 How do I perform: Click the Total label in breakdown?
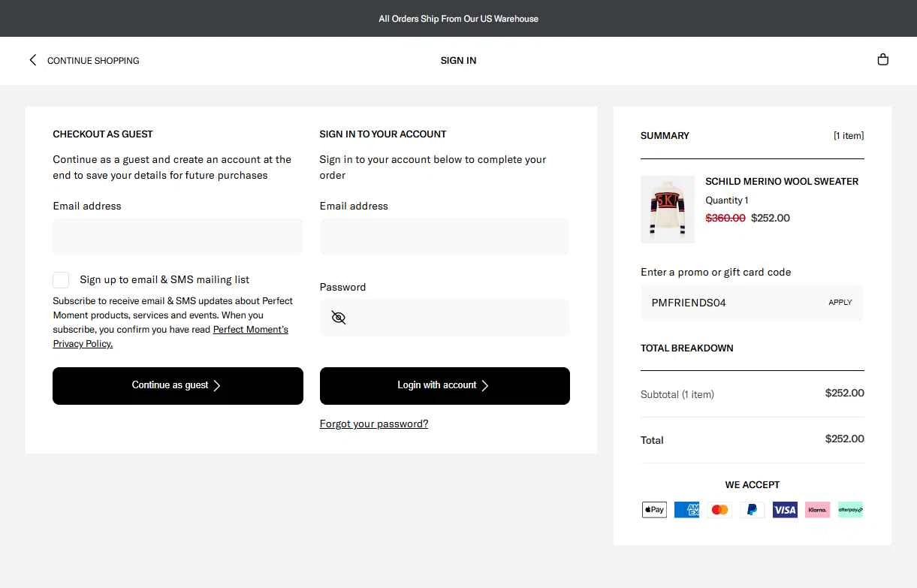pos(652,440)
